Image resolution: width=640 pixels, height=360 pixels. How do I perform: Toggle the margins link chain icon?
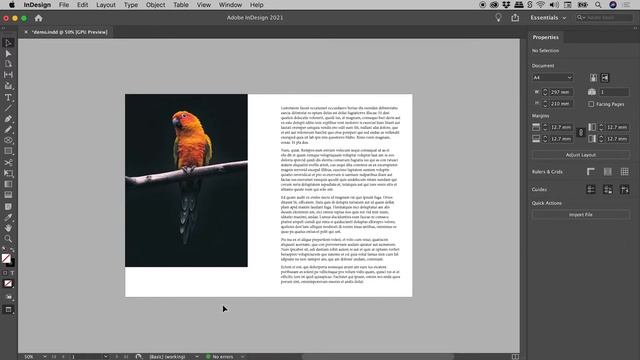581,133
